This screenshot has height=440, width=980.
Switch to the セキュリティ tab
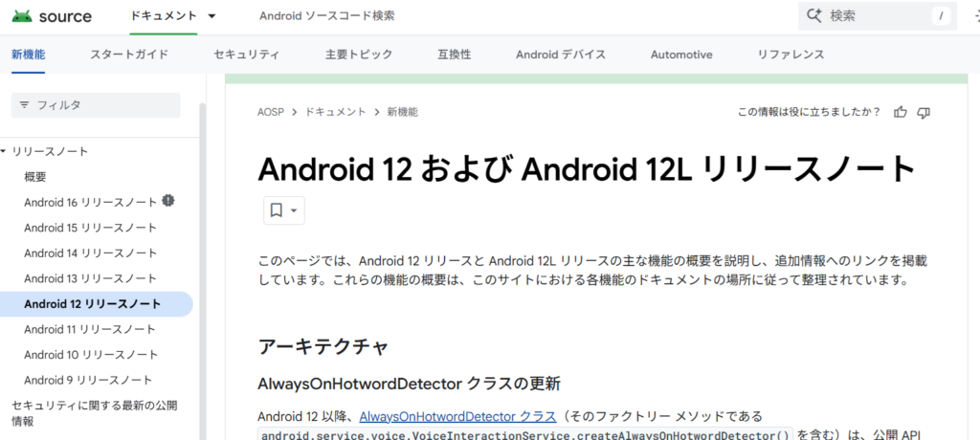click(x=247, y=55)
